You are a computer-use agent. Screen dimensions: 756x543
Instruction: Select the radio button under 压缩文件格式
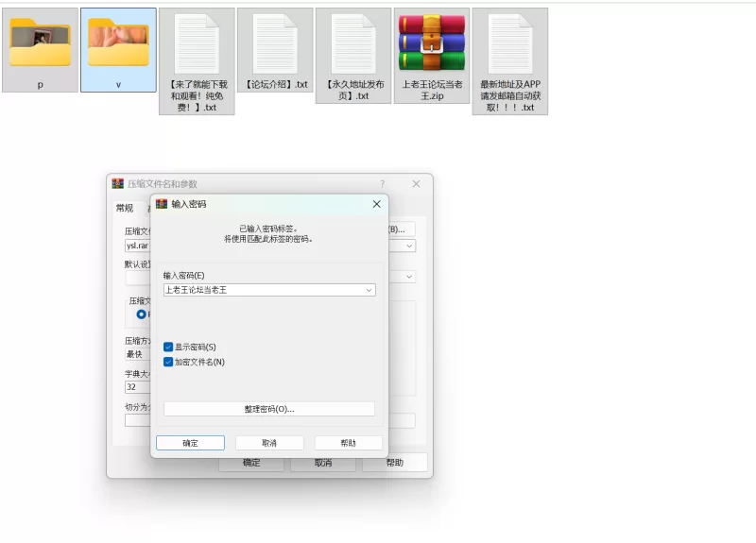click(x=141, y=314)
